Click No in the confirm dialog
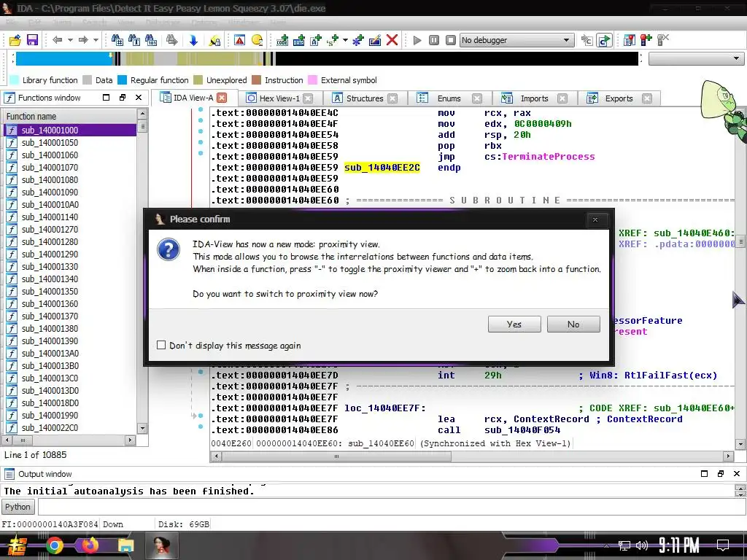 (573, 324)
